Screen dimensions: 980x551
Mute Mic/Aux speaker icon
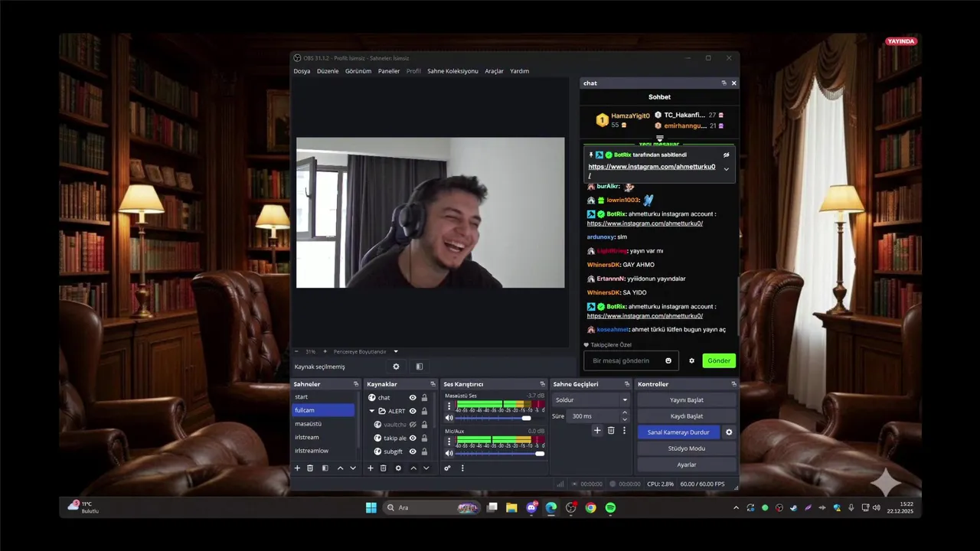[449, 453]
